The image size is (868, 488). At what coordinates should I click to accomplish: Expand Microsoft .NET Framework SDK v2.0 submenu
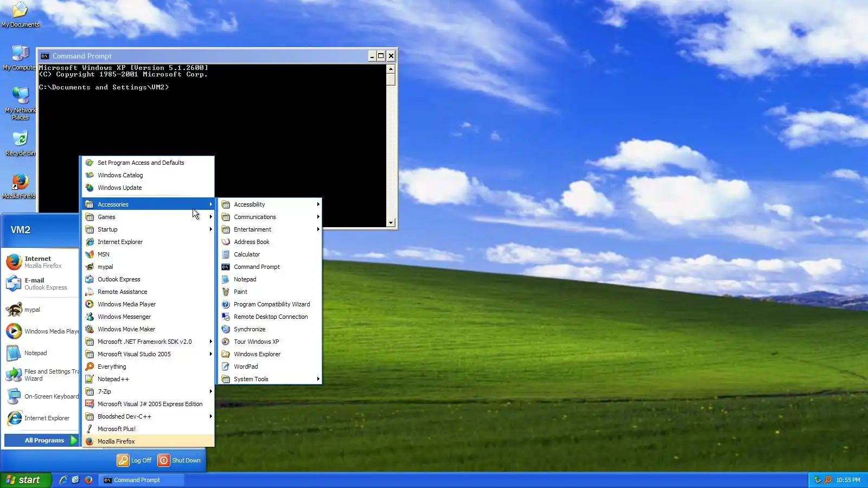point(210,342)
